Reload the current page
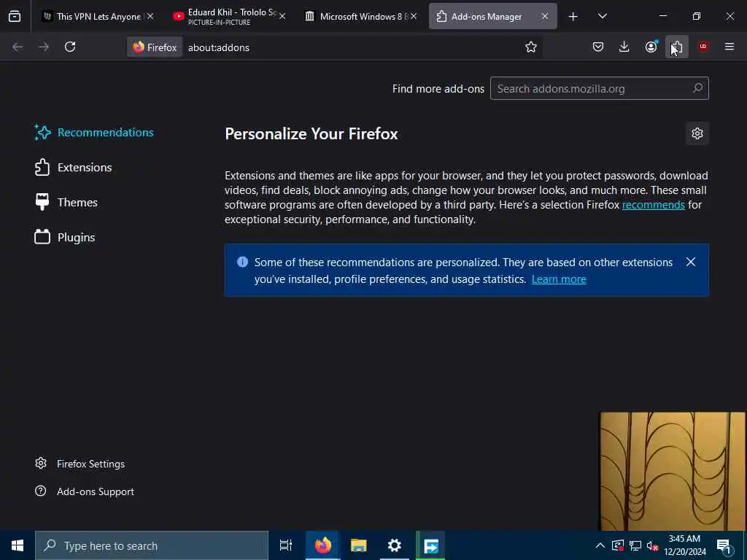 pyautogui.click(x=70, y=47)
